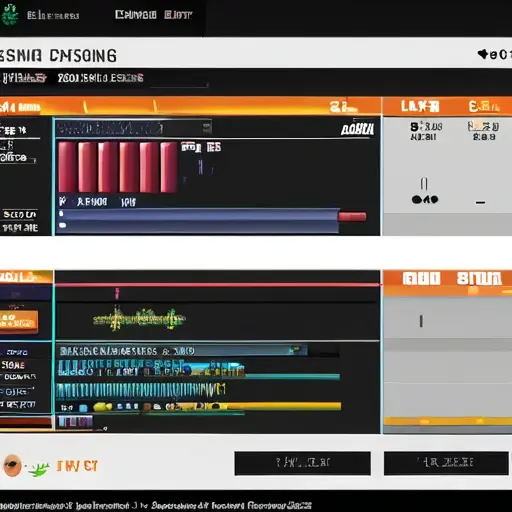
Task: Click the orange timeline header strip
Action: point(190,106)
